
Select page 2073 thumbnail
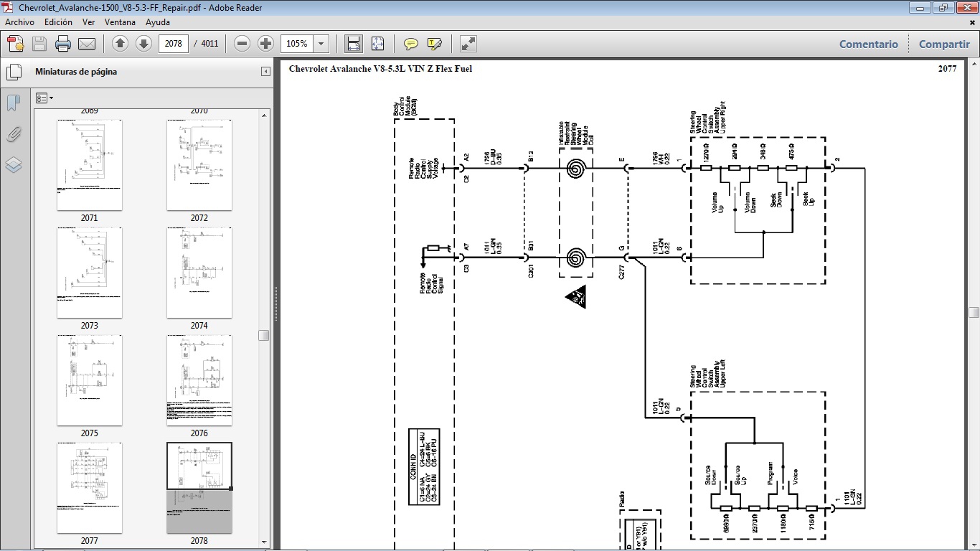coord(90,273)
